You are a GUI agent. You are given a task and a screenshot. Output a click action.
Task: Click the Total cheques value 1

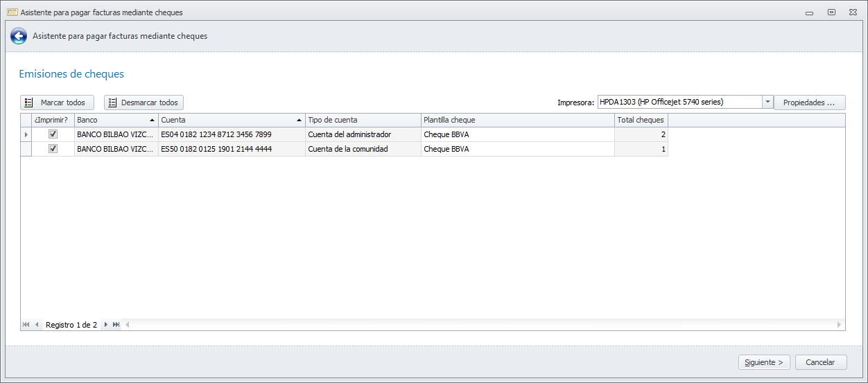click(x=641, y=148)
